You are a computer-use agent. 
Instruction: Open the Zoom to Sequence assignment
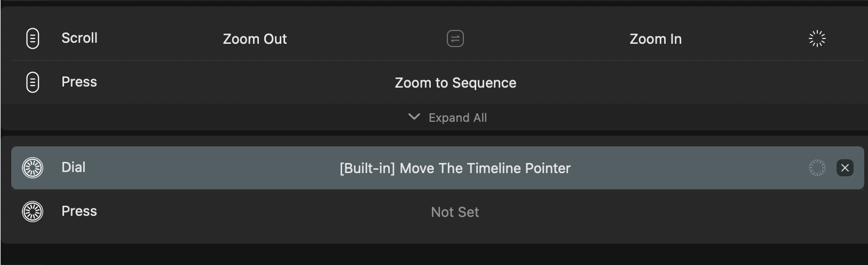coord(455,83)
